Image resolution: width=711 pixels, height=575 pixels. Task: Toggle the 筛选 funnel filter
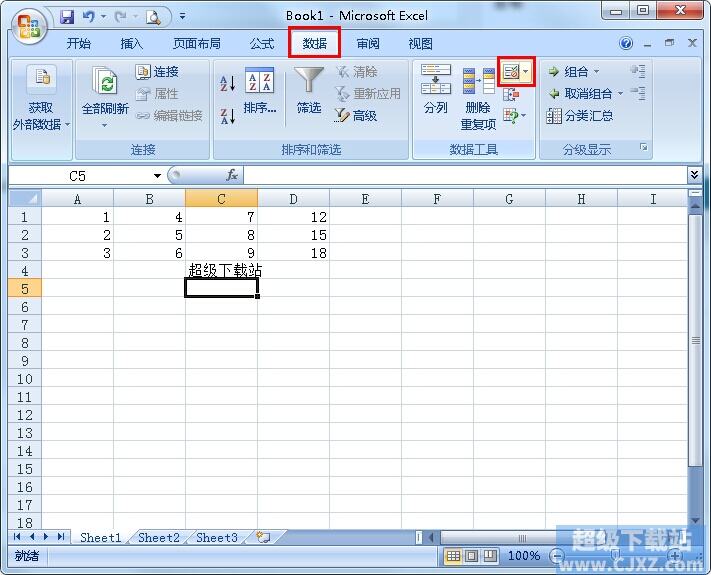[x=309, y=91]
